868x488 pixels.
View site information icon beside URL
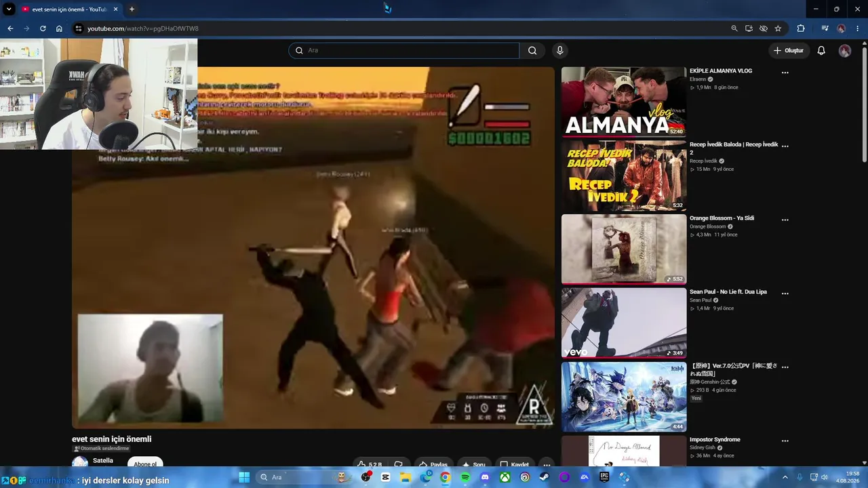click(x=78, y=28)
